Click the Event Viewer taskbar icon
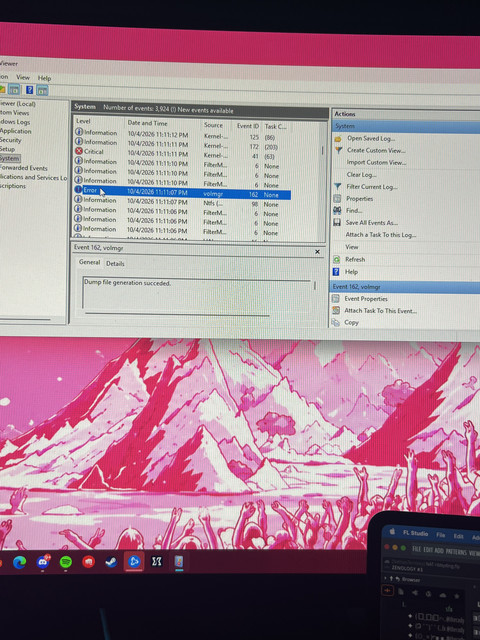 pos(179,562)
